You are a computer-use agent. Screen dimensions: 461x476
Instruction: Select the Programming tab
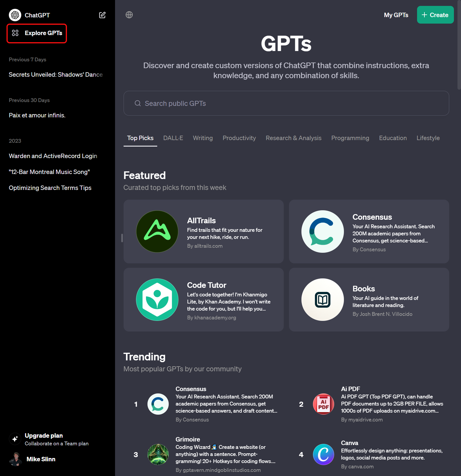[x=350, y=138]
